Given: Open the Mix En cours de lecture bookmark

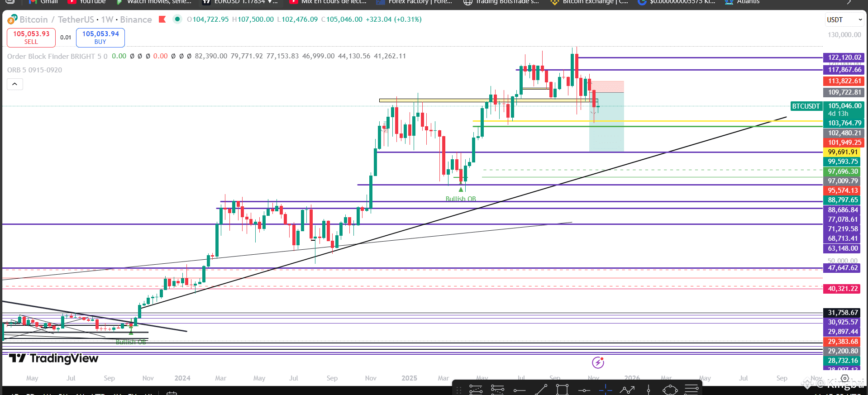Looking at the screenshot, I should pyautogui.click(x=328, y=2).
